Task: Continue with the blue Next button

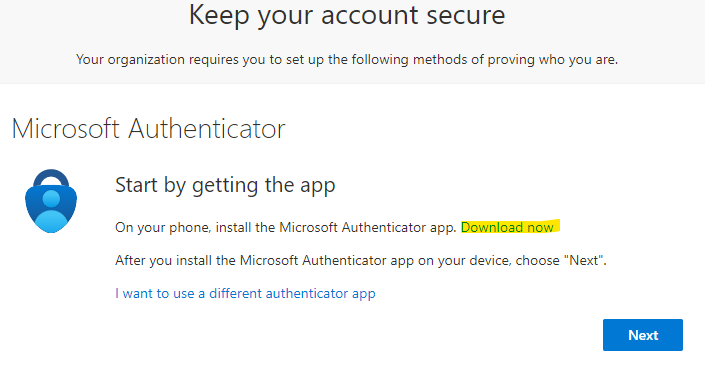Action: click(x=643, y=335)
